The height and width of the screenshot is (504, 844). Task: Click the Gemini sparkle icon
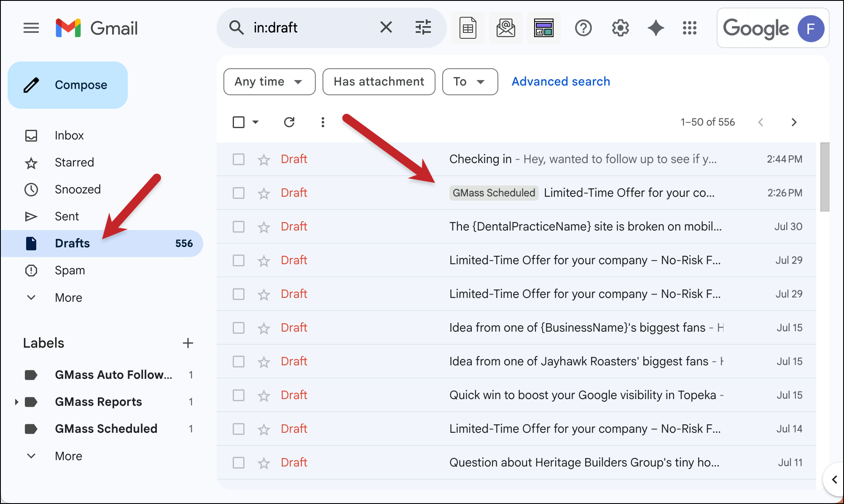tap(656, 28)
